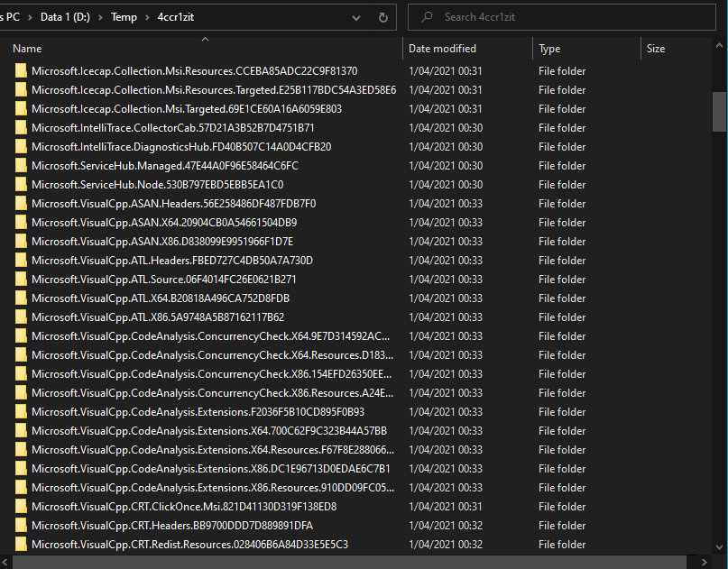
Task: Select Microsoft.IntelliTrace.DiagnosticsHub.FD40B507C14A0D4CFB20 name
Action: [181, 147]
